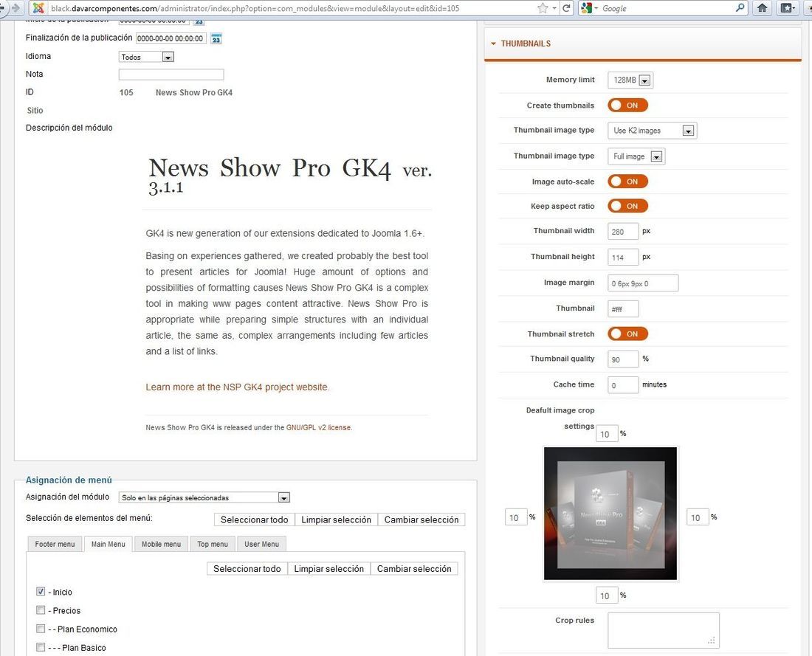Click the Thumbnail background color #fff field
The image size is (812, 656).
(623, 308)
